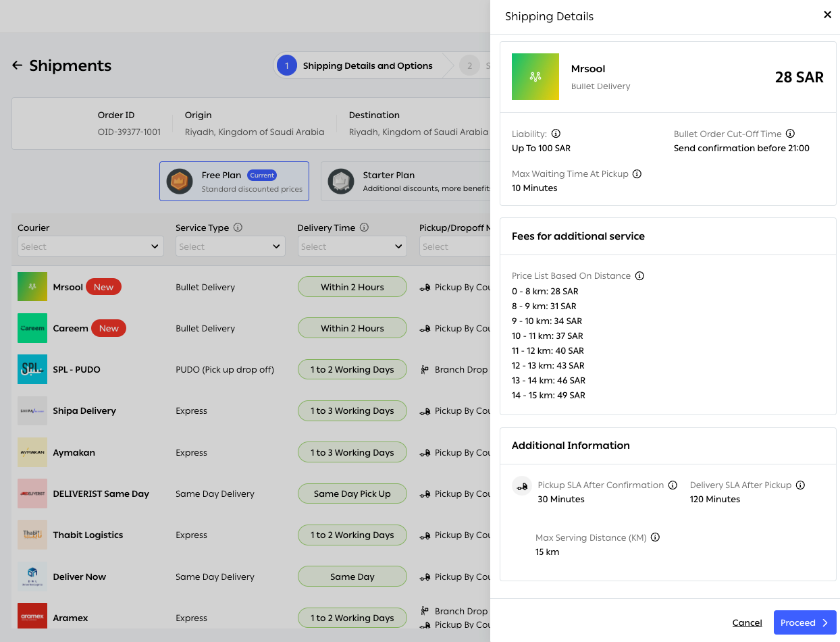The height and width of the screenshot is (642, 840).
Task: Open the Pickup/Dropoff filter dropdown
Action: pos(454,246)
